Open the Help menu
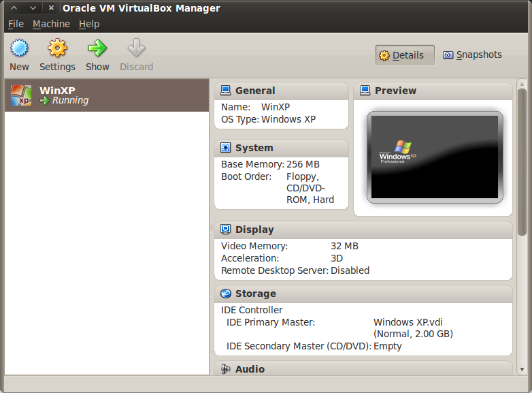The height and width of the screenshot is (393, 532). 89,24
